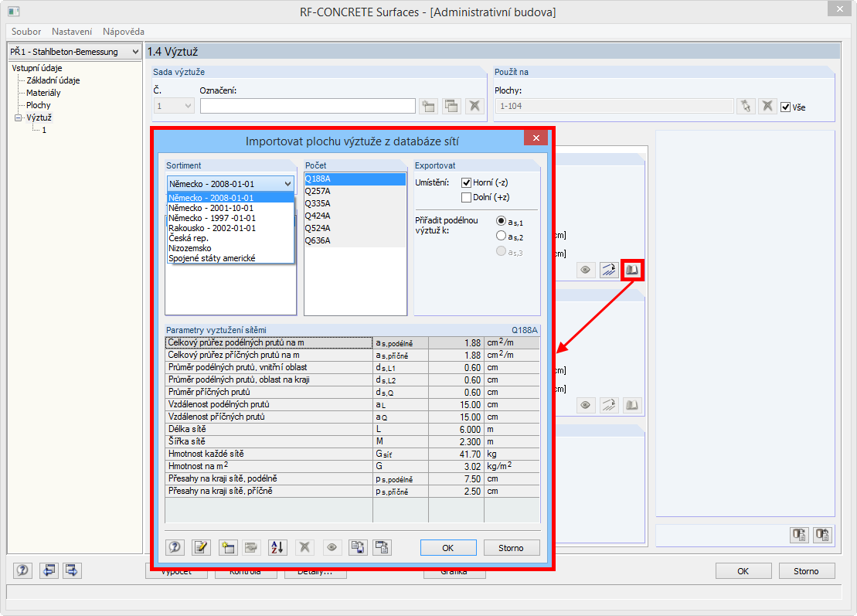Viewport: 857px width, 616px height.
Task: Select mesh Q335A in Počet list
Action: click(355, 204)
